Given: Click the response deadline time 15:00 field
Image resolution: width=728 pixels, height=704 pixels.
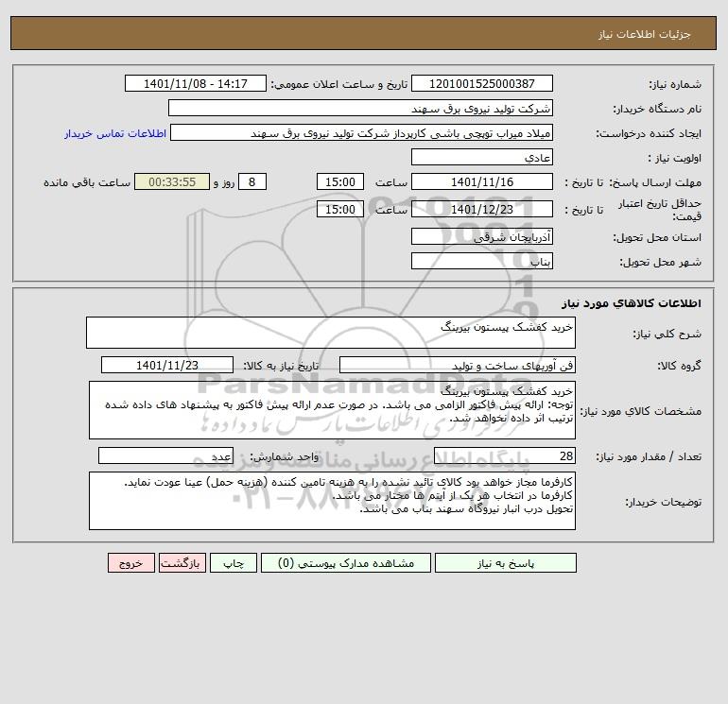Looking at the screenshot, I should coord(340,182).
